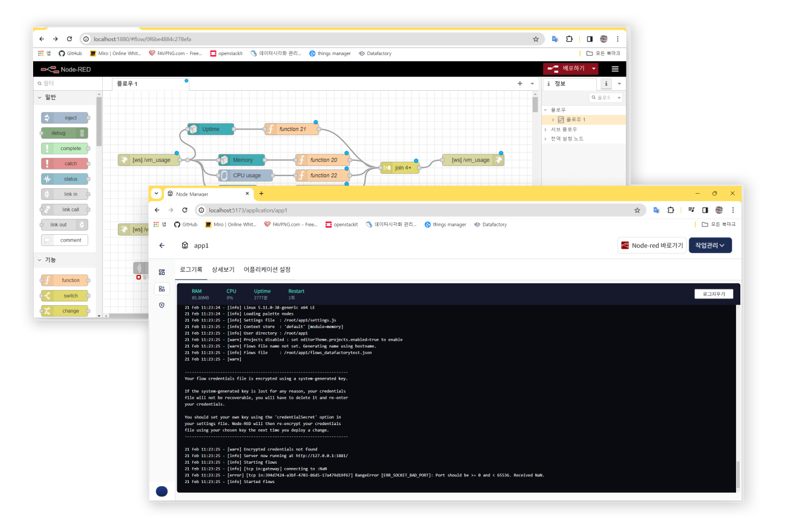Select the link in node in the palette
Image resolution: width=786 pixels, height=525 pixels.
pyautogui.click(x=65, y=194)
